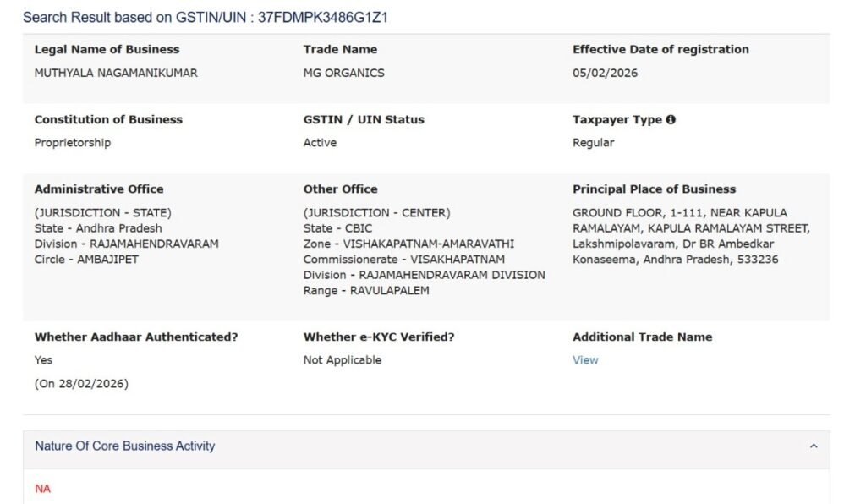Screen dimensions: 866x504
Task: Collapse the Nature Of Core Business Activity chevron
Action: tap(814, 446)
